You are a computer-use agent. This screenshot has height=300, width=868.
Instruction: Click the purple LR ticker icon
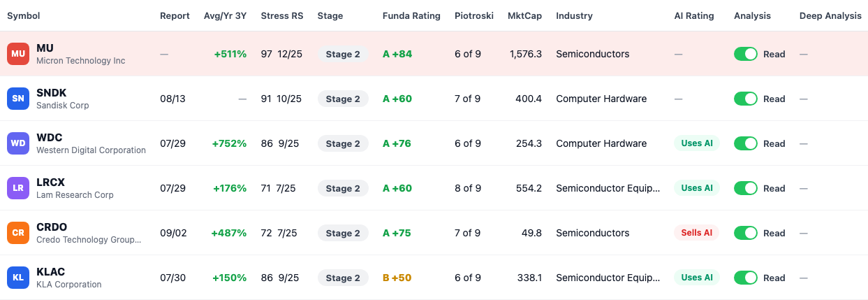pyautogui.click(x=18, y=188)
